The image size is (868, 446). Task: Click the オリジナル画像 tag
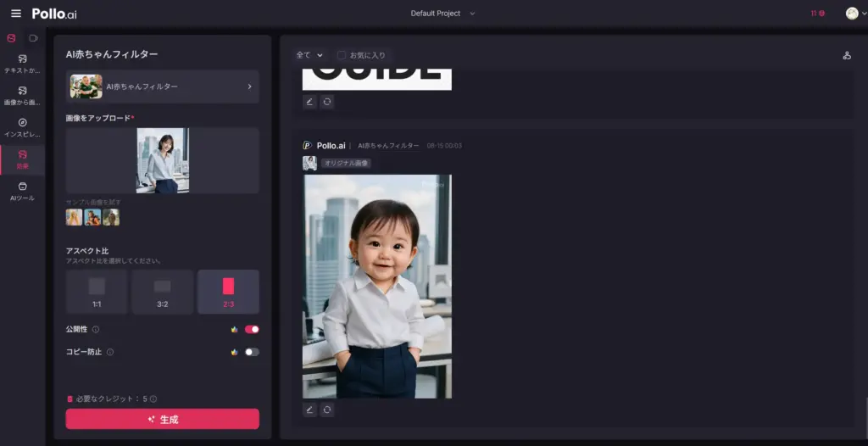tap(346, 163)
